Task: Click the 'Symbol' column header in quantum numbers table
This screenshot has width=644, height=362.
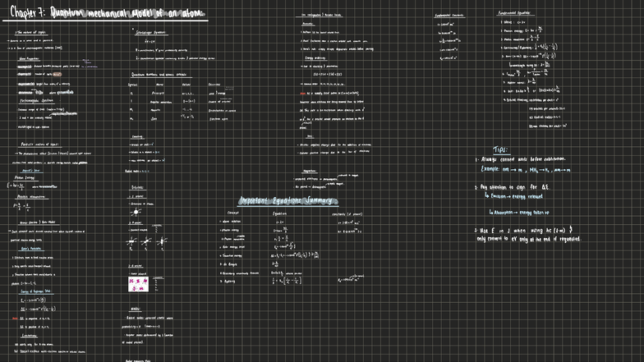Action: coord(133,83)
